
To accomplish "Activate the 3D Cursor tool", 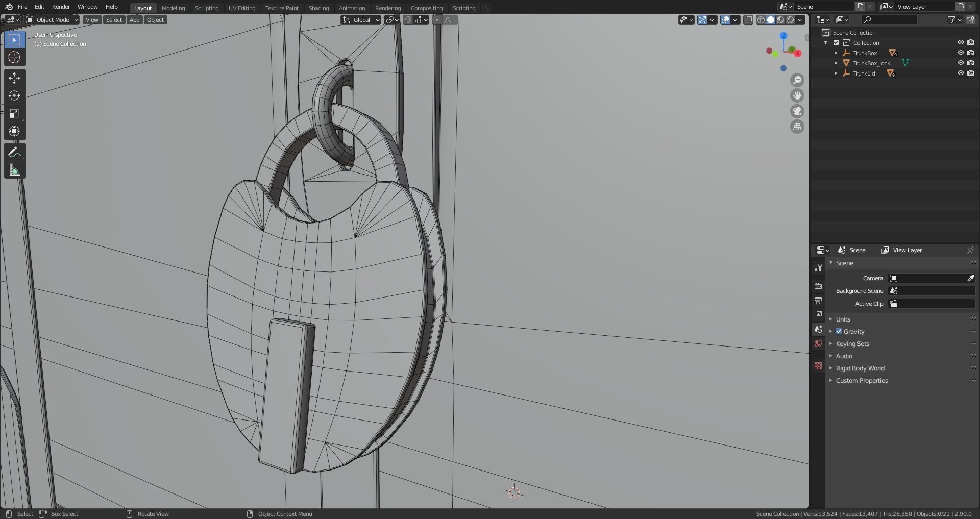I will click(x=14, y=57).
